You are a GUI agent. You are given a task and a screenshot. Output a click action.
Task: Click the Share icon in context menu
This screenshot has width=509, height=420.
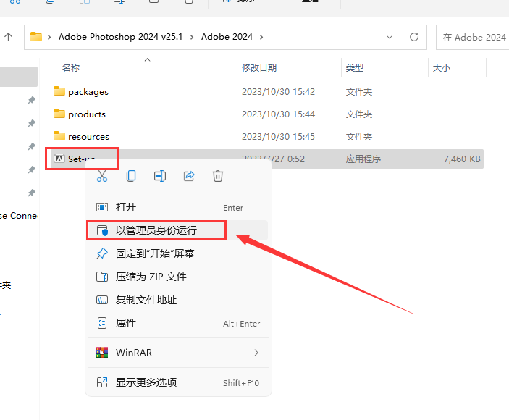pyautogui.click(x=189, y=176)
